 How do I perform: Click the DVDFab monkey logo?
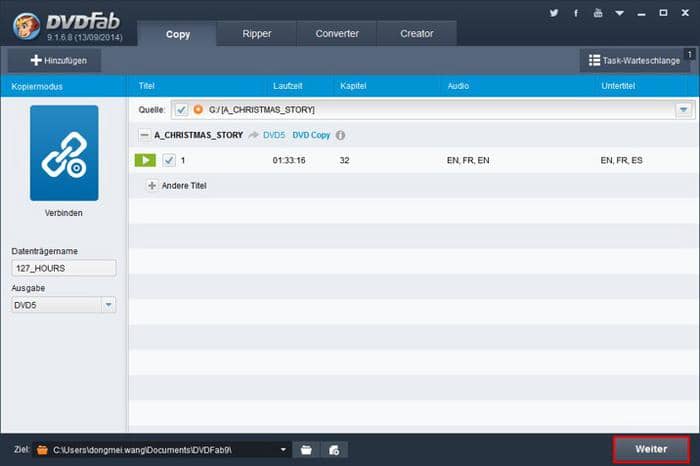tap(26, 26)
